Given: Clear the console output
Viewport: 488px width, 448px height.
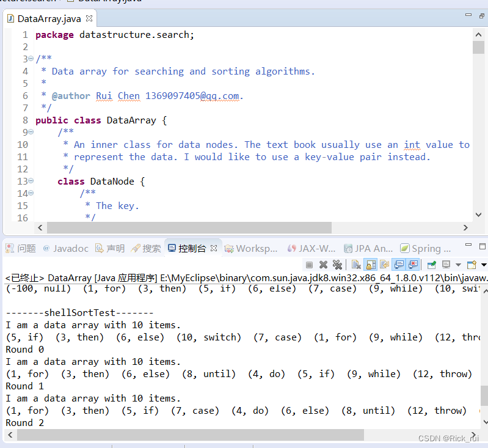Looking at the screenshot, I should click(x=356, y=265).
